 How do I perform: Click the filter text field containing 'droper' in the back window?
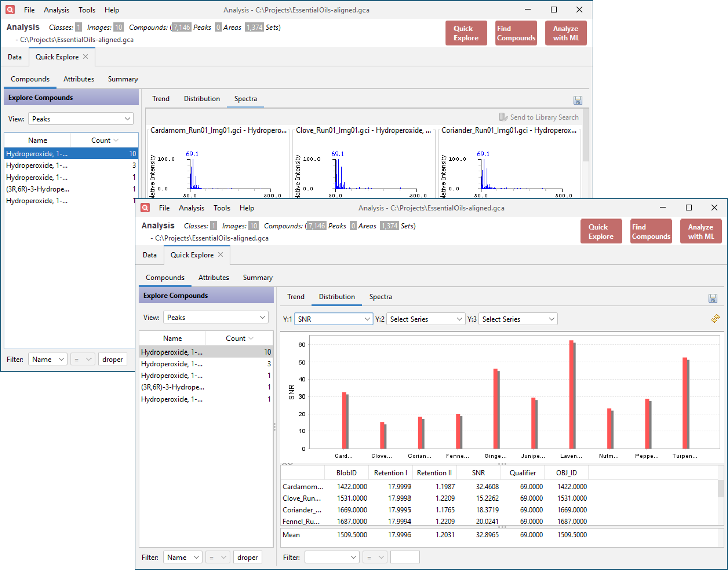point(112,359)
